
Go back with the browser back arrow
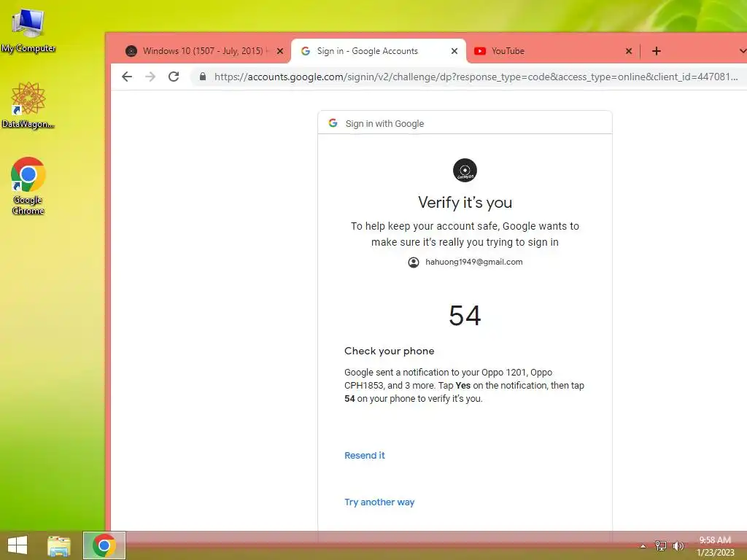click(x=127, y=77)
